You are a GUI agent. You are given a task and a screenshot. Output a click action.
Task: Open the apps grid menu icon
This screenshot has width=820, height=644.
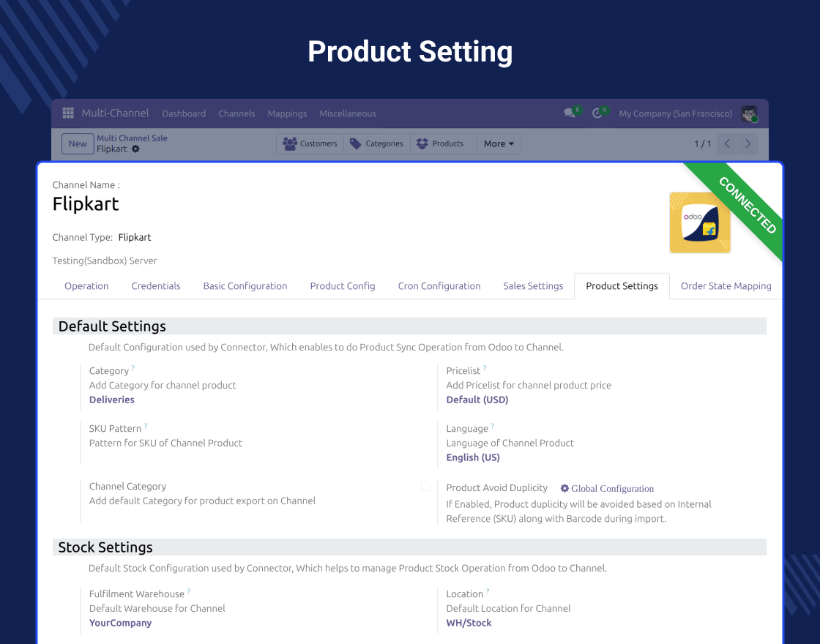[x=68, y=113]
